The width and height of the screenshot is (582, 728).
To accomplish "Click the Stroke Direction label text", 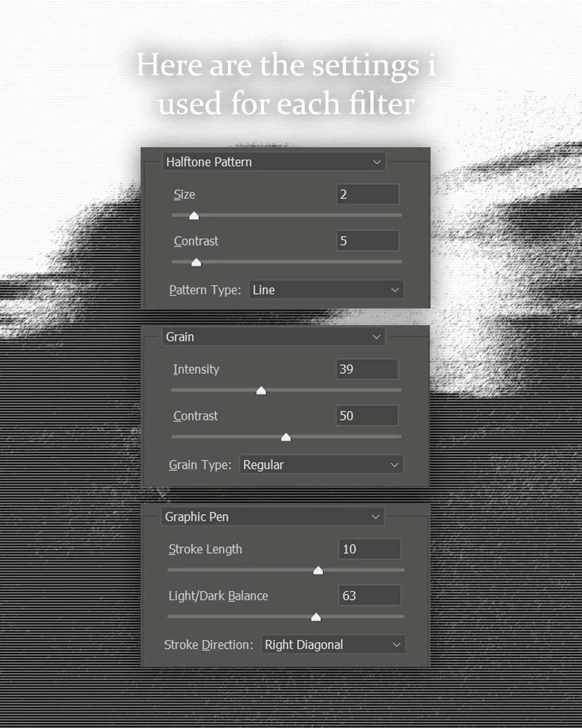I will pyautogui.click(x=208, y=644).
